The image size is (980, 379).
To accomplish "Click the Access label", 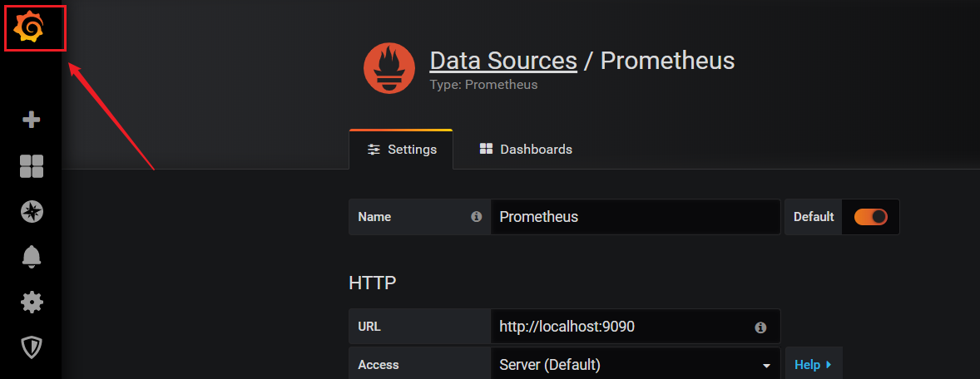I will coord(379,365).
